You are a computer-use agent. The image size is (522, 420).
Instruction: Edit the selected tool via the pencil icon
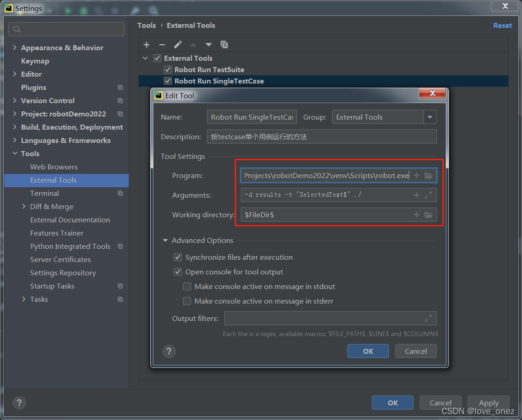(x=178, y=45)
